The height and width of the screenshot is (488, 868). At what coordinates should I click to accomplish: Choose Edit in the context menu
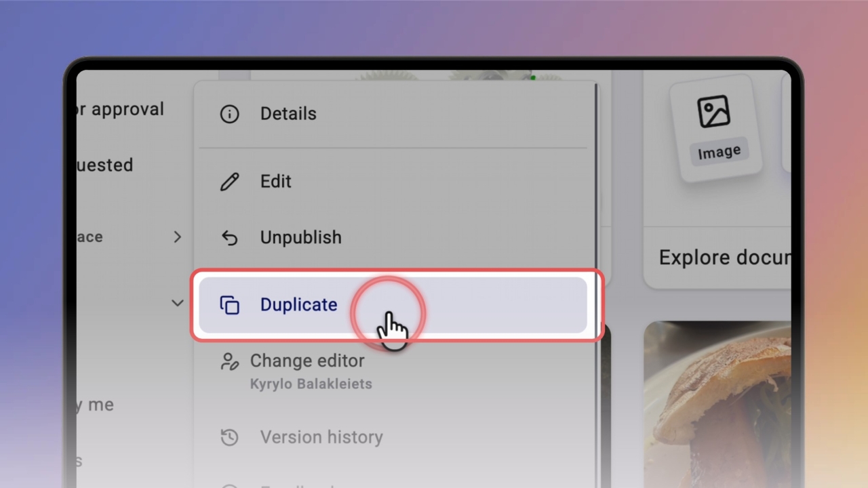click(393, 182)
